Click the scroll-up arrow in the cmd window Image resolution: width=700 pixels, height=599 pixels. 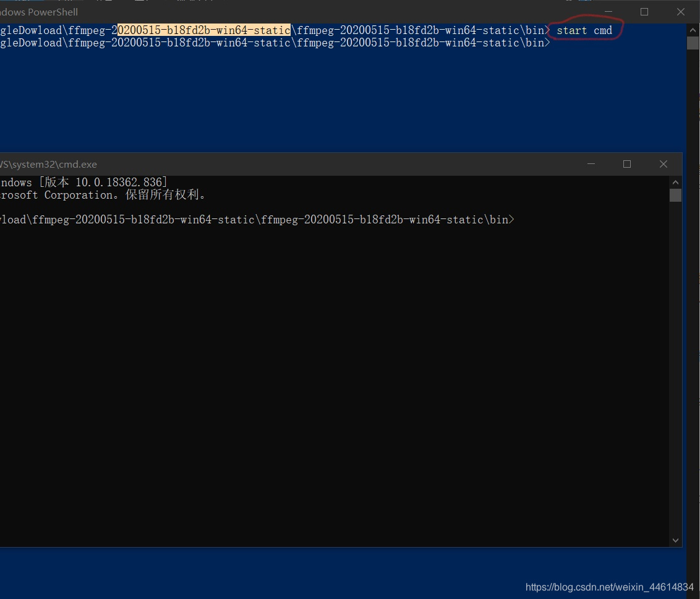tap(675, 182)
